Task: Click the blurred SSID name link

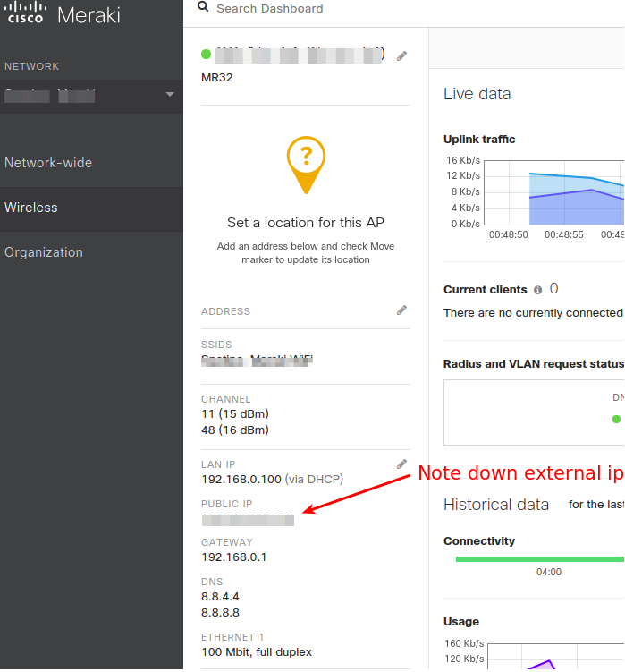Action: [x=257, y=361]
